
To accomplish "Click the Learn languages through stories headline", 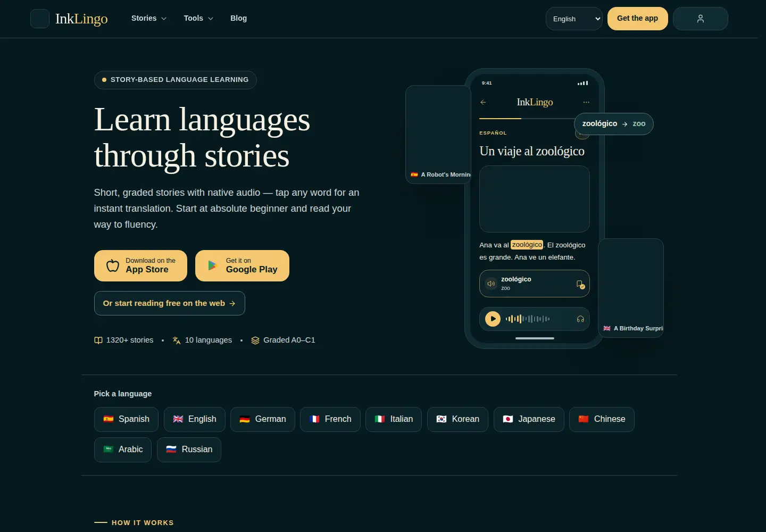I will click(x=202, y=137).
